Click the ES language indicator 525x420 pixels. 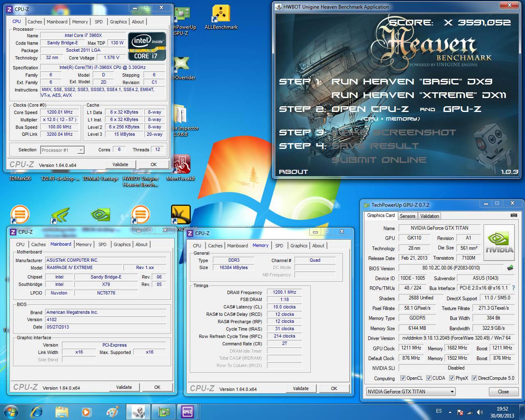point(439,411)
